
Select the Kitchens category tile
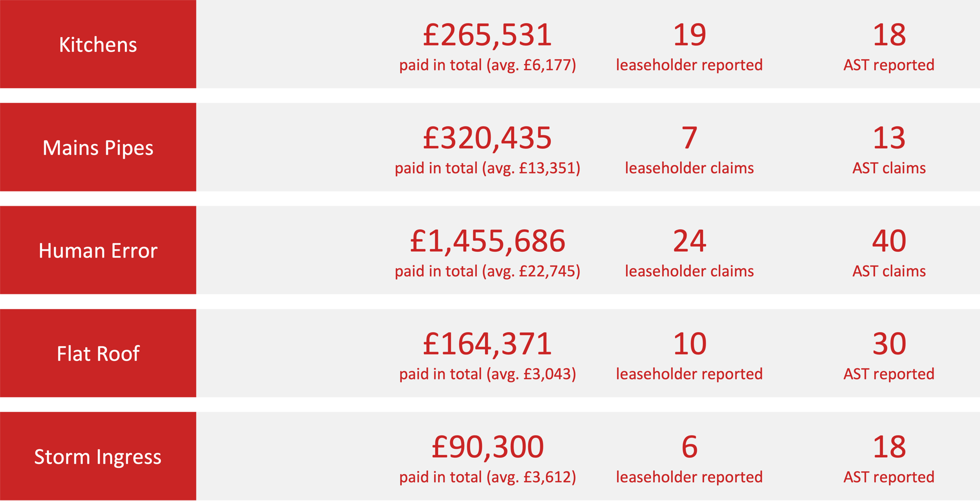98,44
